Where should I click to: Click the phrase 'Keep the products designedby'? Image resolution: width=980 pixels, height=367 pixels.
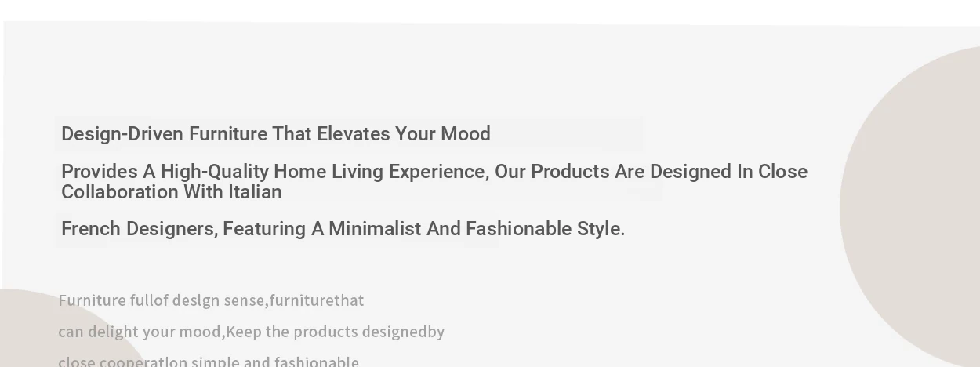[335, 332]
